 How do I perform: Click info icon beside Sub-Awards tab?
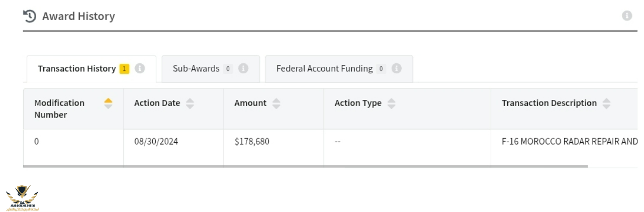(x=243, y=68)
